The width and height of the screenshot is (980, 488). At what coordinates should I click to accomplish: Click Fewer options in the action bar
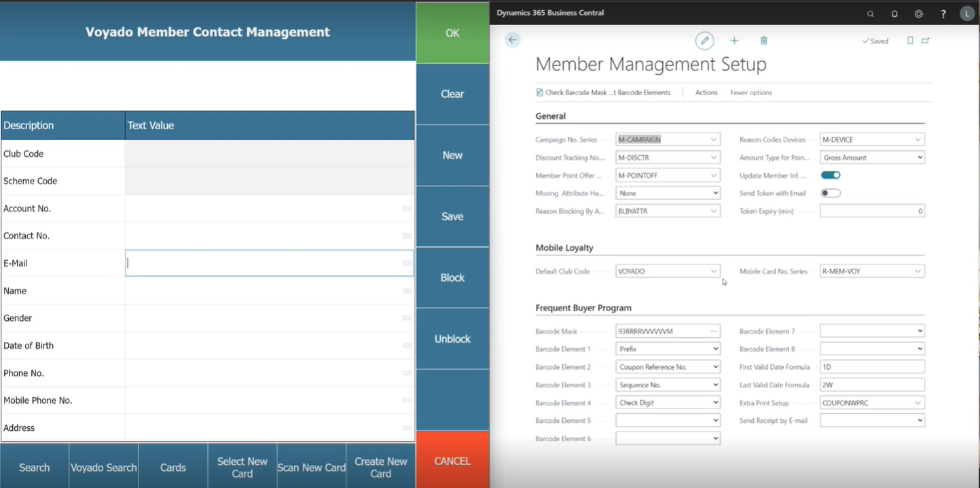750,92
